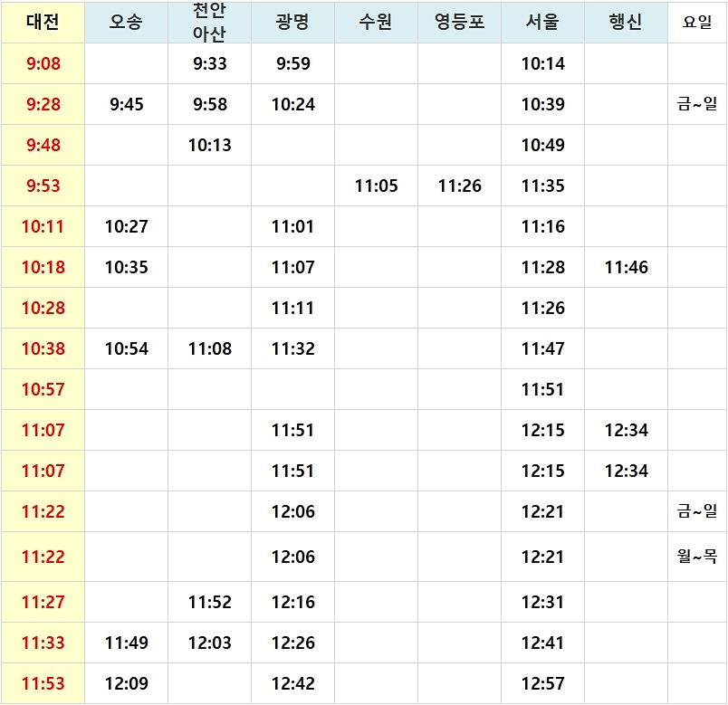This screenshot has height=705, width=728.
Task: Click the 12:03 천안아산 cell
Action: coord(209,643)
